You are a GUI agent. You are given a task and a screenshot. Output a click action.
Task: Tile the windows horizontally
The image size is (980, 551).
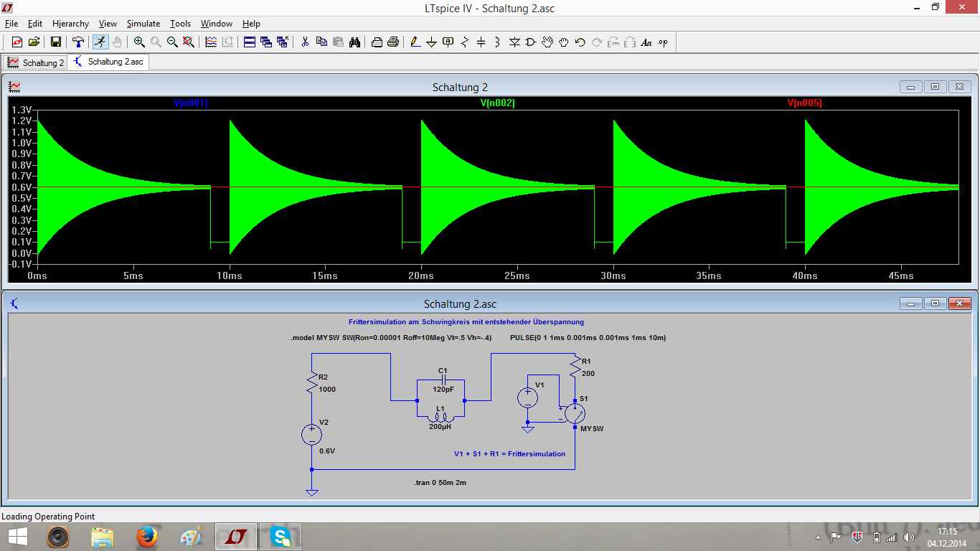250,42
